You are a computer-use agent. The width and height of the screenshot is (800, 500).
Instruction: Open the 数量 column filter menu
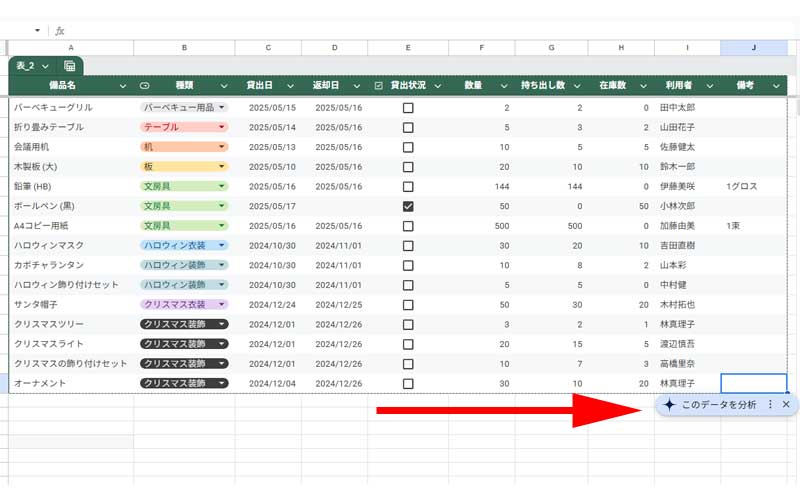coord(504,86)
